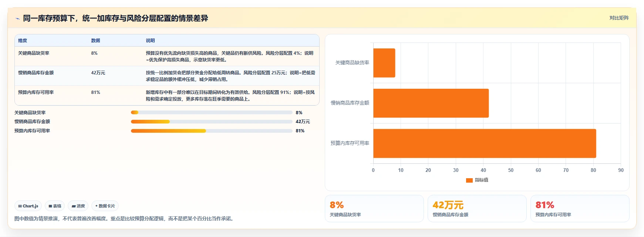Viewport: 644px width, 237px height.
Task: Click the explanation text starting 预算没有优先流向
Action: tap(230, 56)
